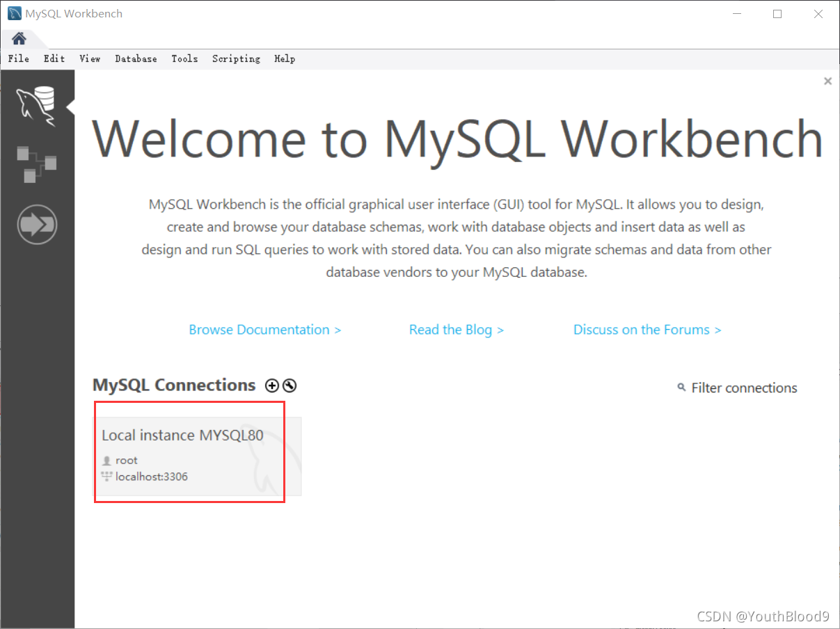Click the Browse Documentation link
Screen dimensions: 840x629
pyautogui.click(x=265, y=330)
